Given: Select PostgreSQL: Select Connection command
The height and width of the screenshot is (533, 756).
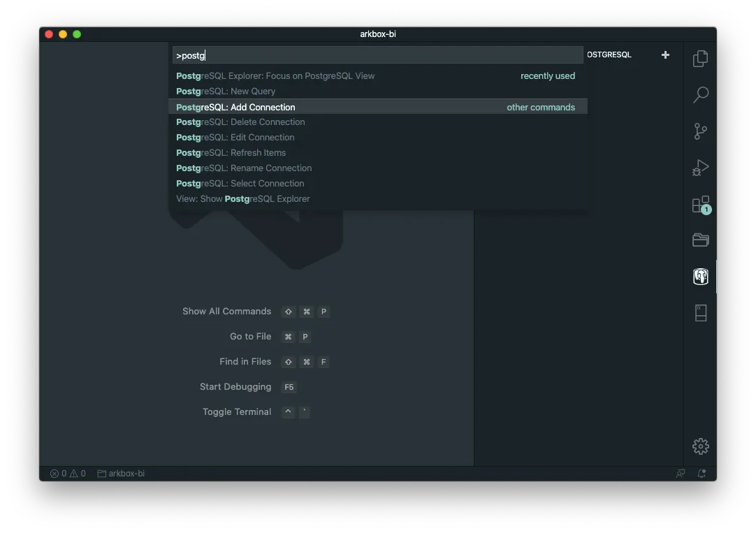Looking at the screenshot, I should point(377,184).
